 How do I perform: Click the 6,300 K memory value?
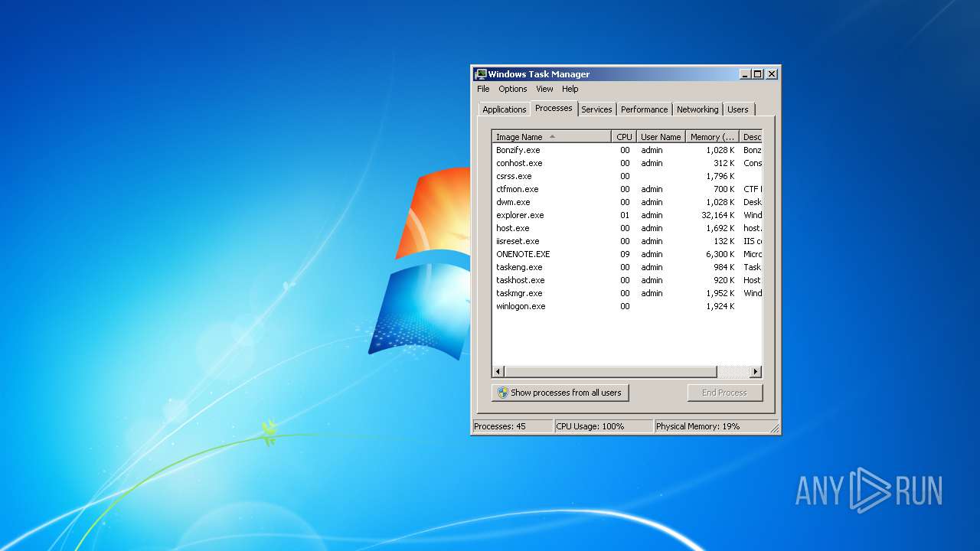(x=720, y=254)
